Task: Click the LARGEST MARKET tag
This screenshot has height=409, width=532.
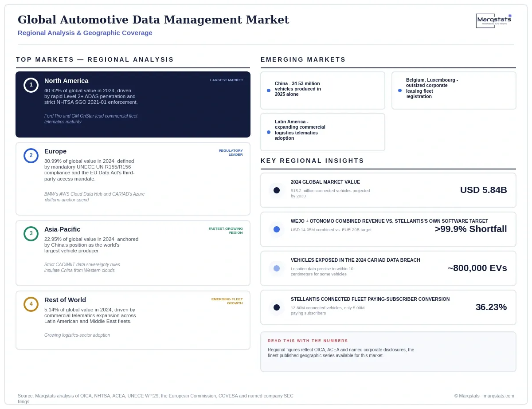Action: [227, 80]
